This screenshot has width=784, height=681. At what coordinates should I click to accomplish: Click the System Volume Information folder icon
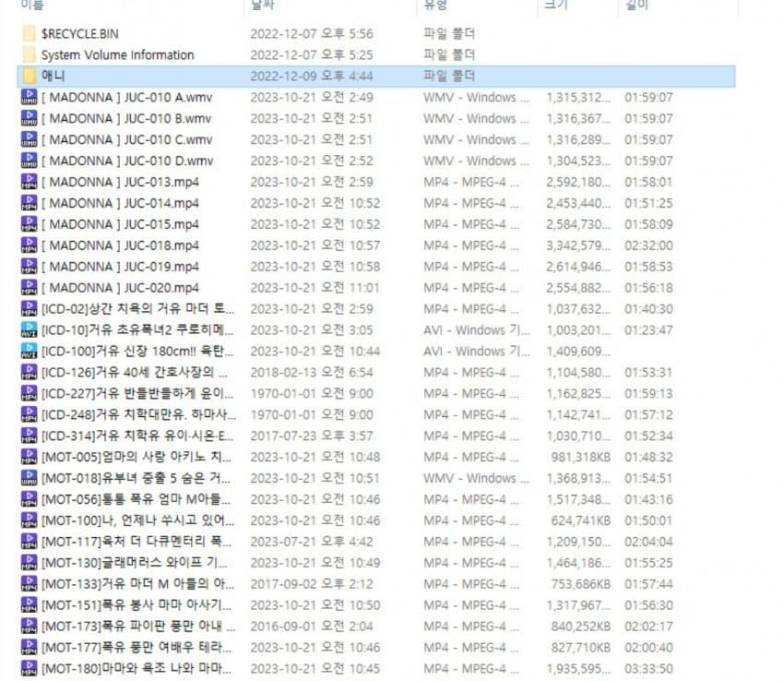[x=29, y=54]
